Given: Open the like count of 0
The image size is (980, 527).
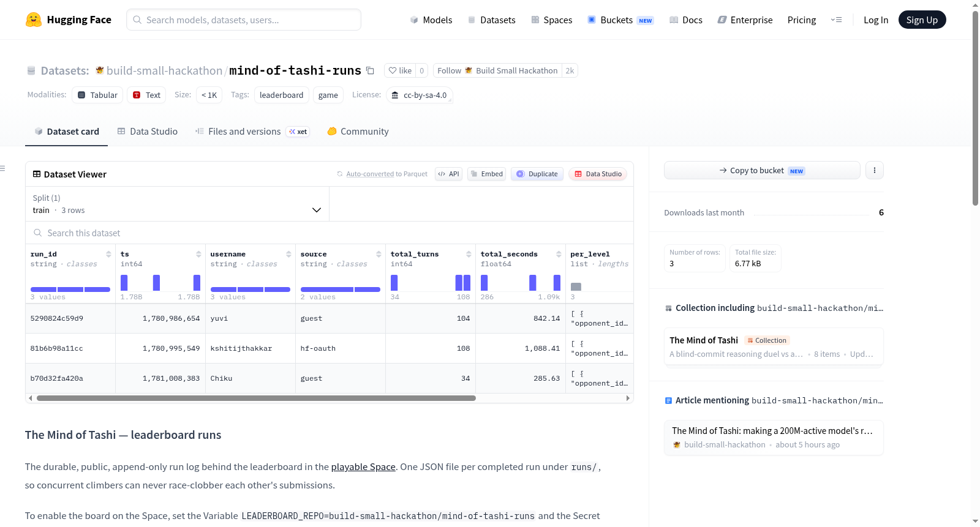Looking at the screenshot, I should [421, 70].
